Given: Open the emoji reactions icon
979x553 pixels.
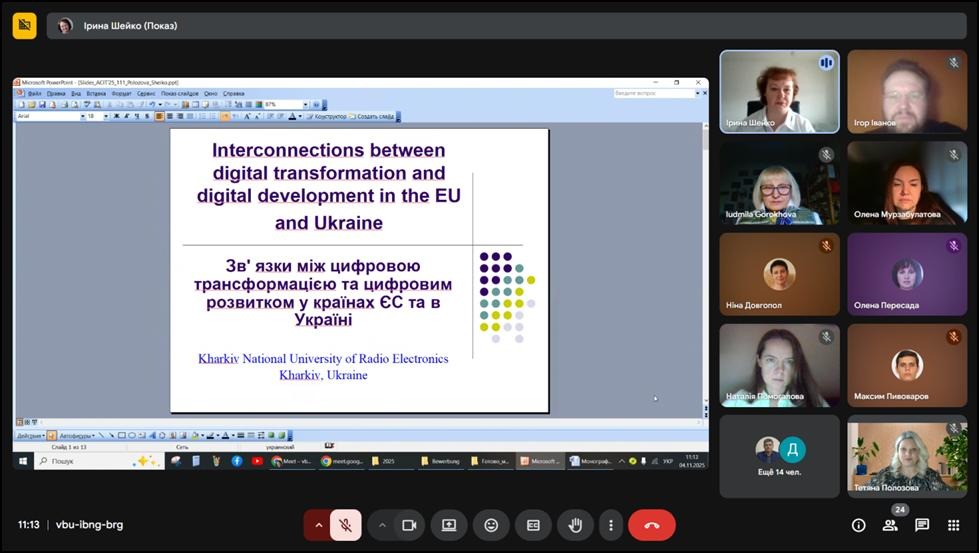Looking at the screenshot, I should 491,525.
